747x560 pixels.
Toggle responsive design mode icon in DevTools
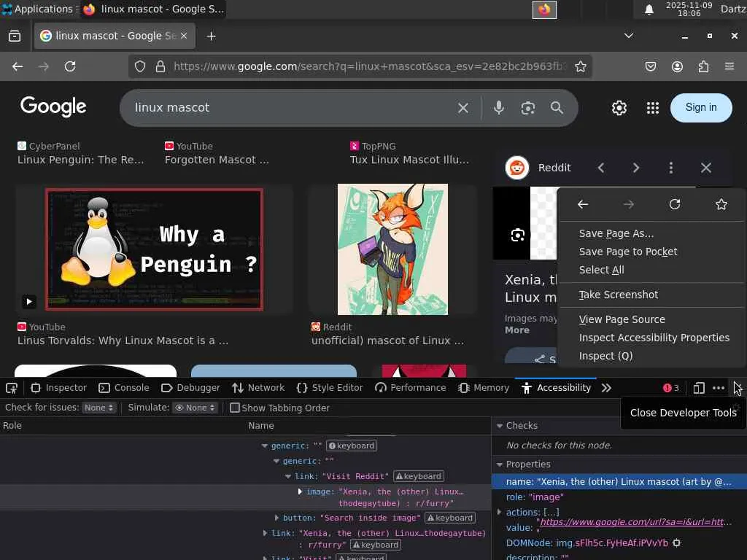point(698,388)
